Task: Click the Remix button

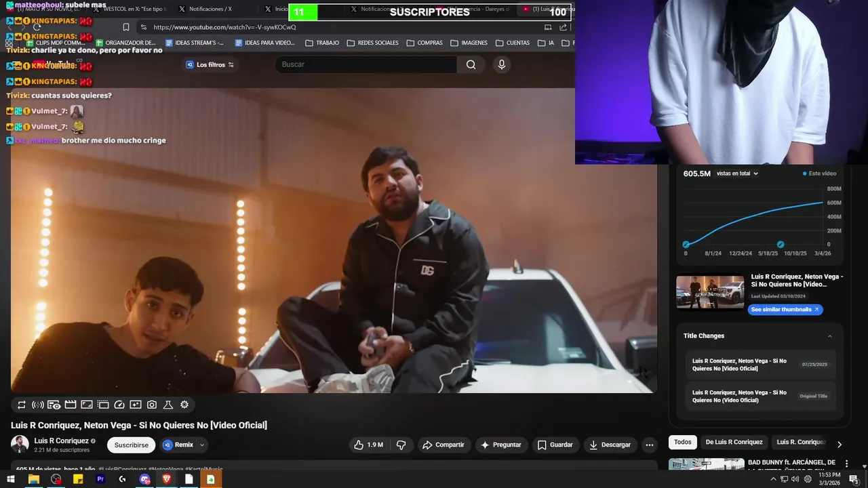Action: (178, 445)
